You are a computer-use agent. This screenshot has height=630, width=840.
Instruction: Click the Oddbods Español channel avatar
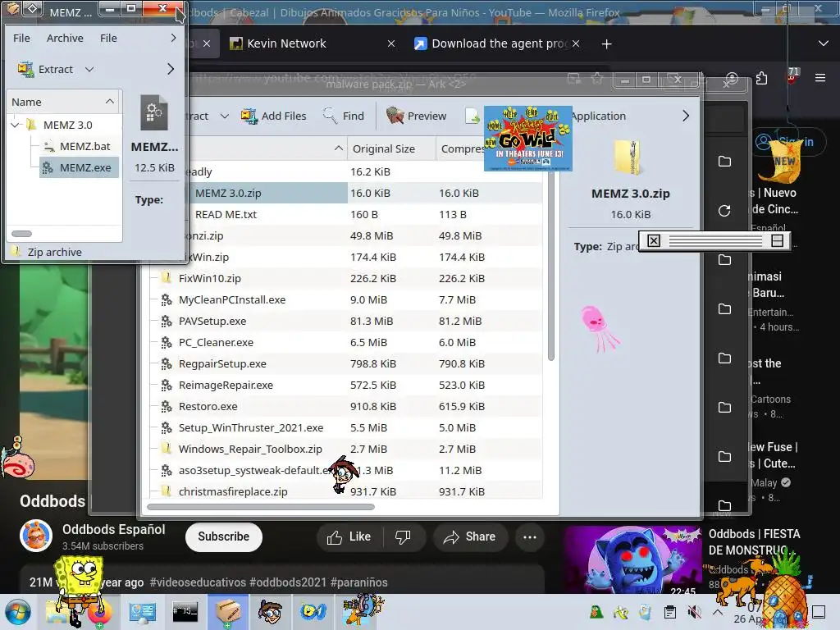click(x=36, y=536)
